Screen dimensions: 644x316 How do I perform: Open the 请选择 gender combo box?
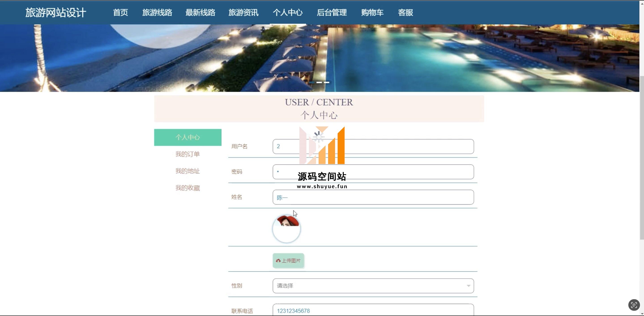click(373, 286)
